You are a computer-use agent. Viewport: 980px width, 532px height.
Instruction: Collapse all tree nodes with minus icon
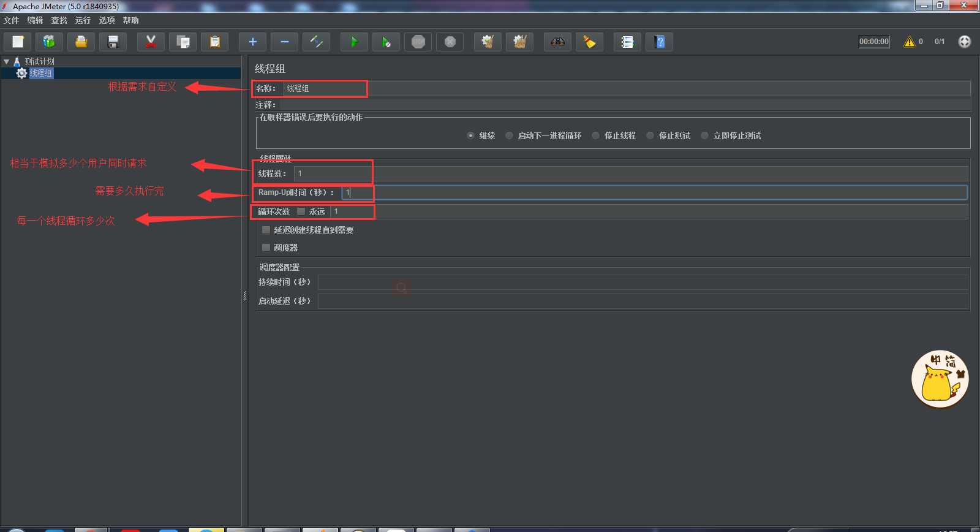[x=284, y=42]
